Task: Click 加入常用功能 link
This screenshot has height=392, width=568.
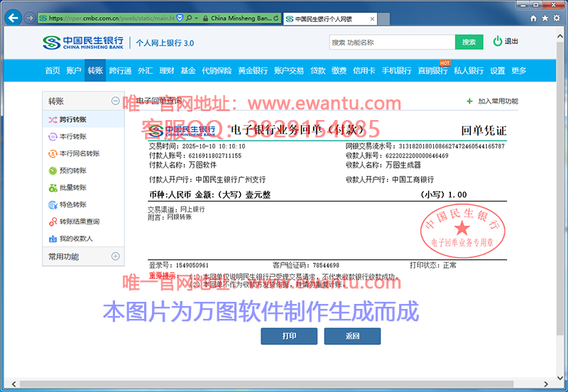Action: [x=498, y=101]
